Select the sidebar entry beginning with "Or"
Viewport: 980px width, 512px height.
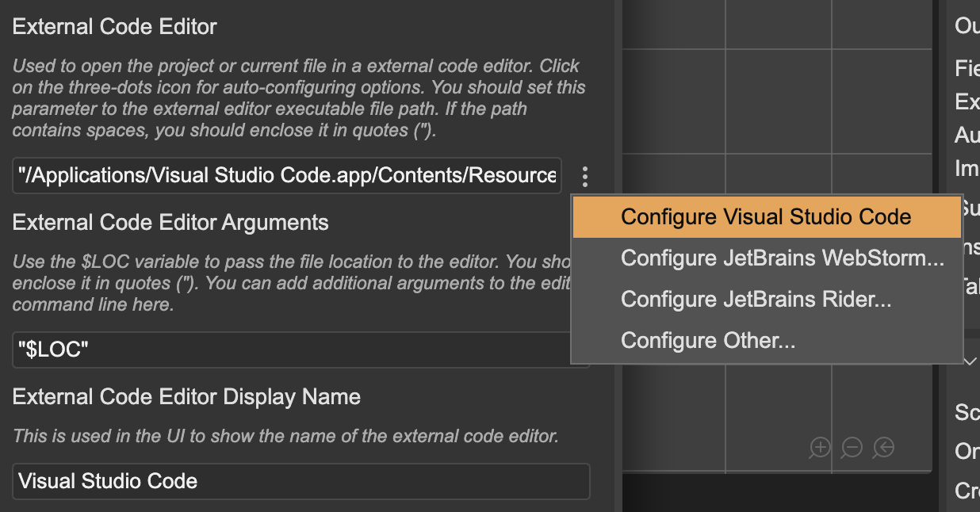pyautogui.click(x=966, y=452)
